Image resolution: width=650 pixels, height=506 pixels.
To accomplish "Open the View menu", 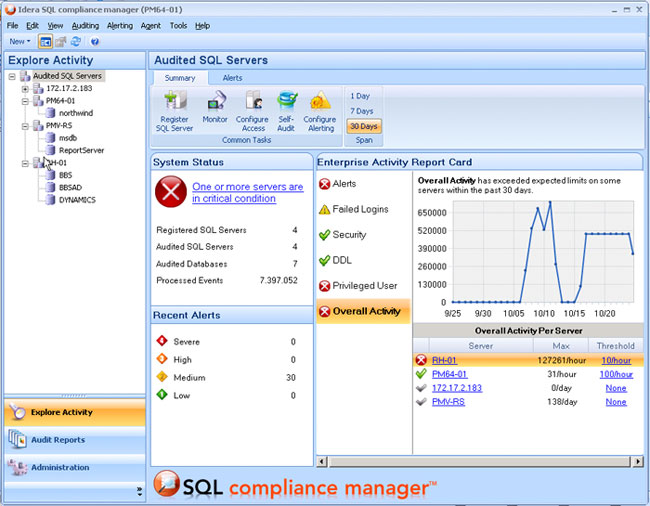I will coord(55,26).
